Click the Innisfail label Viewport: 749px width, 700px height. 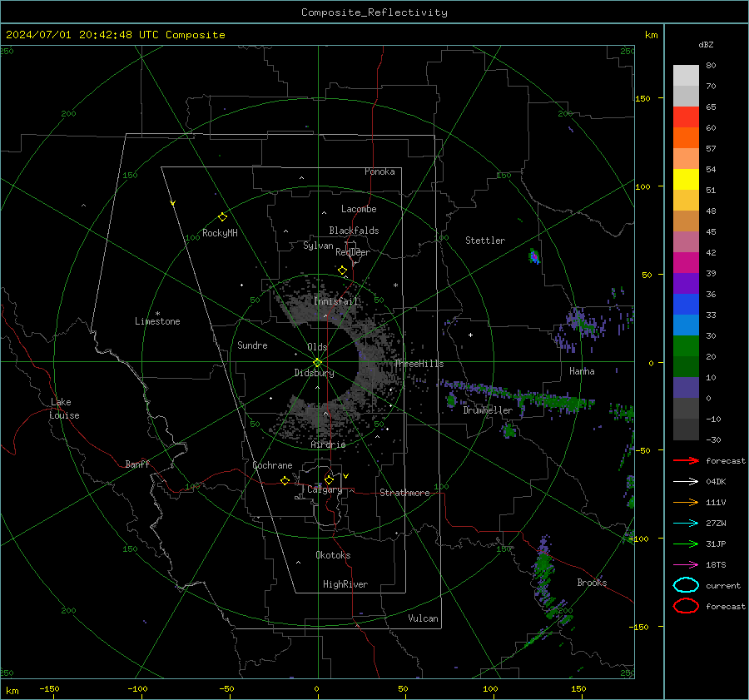click(x=336, y=301)
